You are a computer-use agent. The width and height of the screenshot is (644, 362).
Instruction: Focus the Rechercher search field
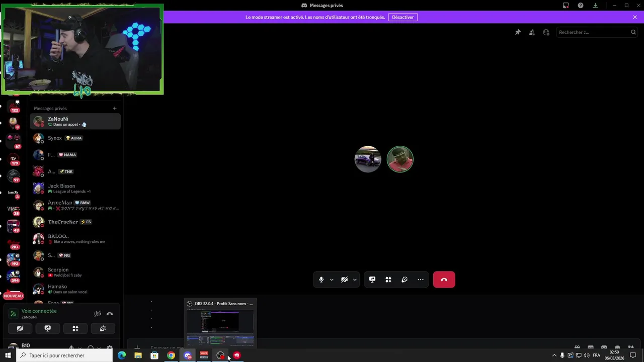[597, 32]
